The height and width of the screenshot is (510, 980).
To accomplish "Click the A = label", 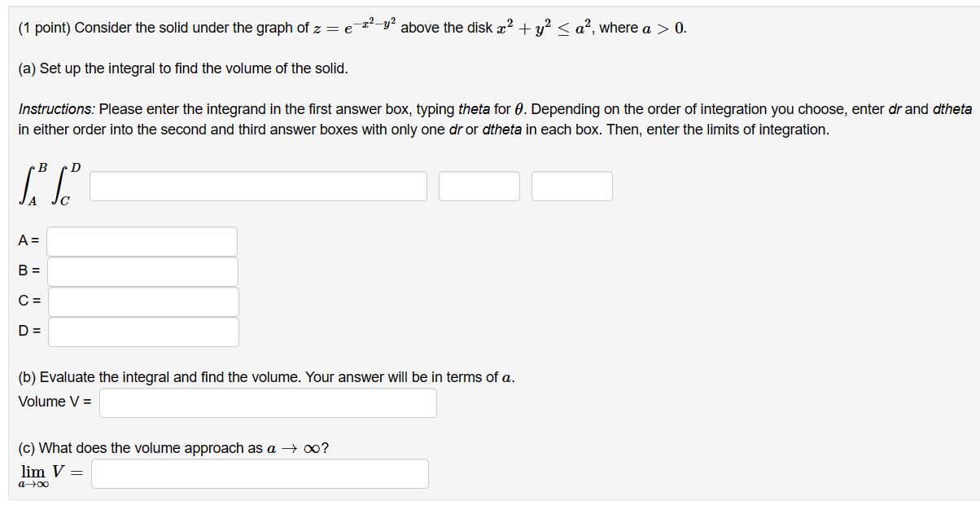I will pyautogui.click(x=27, y=240).
